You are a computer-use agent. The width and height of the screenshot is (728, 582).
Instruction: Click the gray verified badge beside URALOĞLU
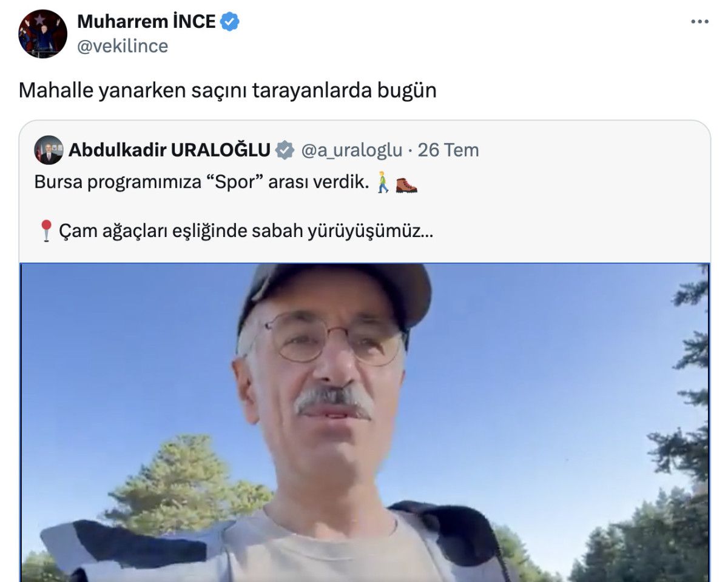point(285,150)
